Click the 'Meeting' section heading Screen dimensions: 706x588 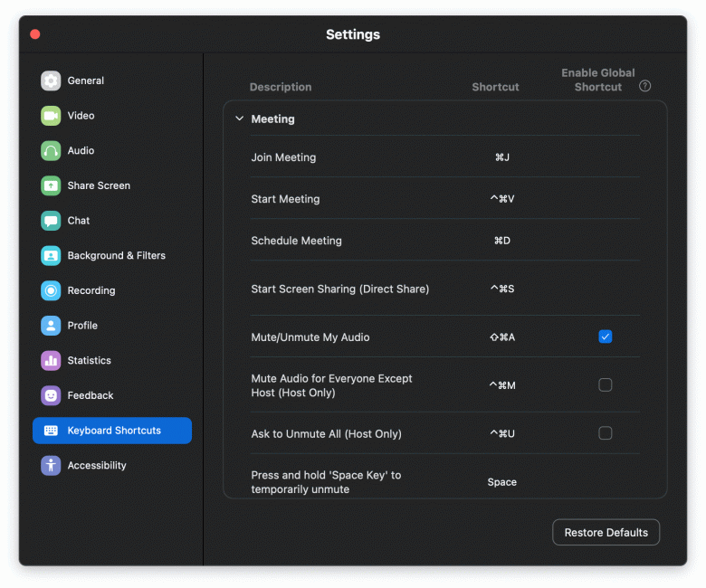[x=272, y=119]
